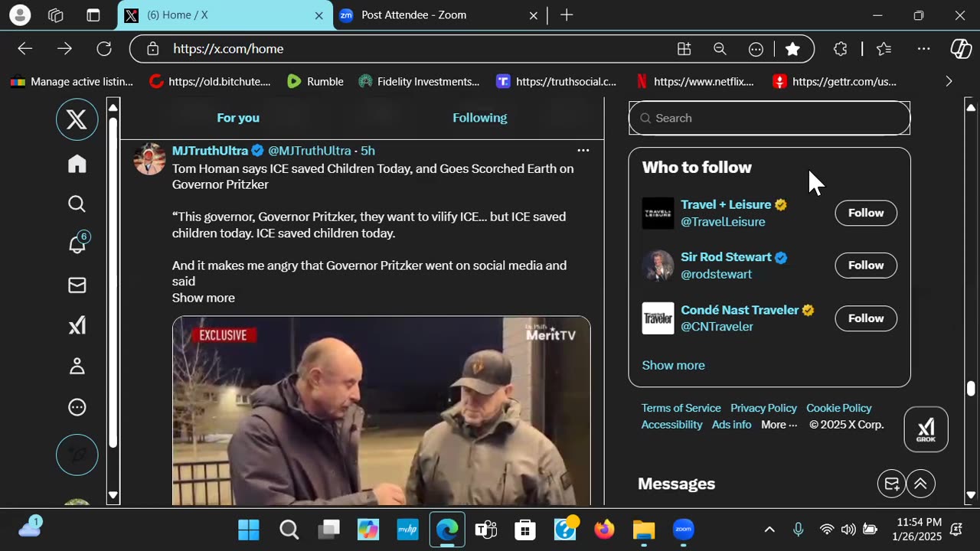Open Edge Settings and more menu
Screen dimensions: 980x551
point(923,49)
